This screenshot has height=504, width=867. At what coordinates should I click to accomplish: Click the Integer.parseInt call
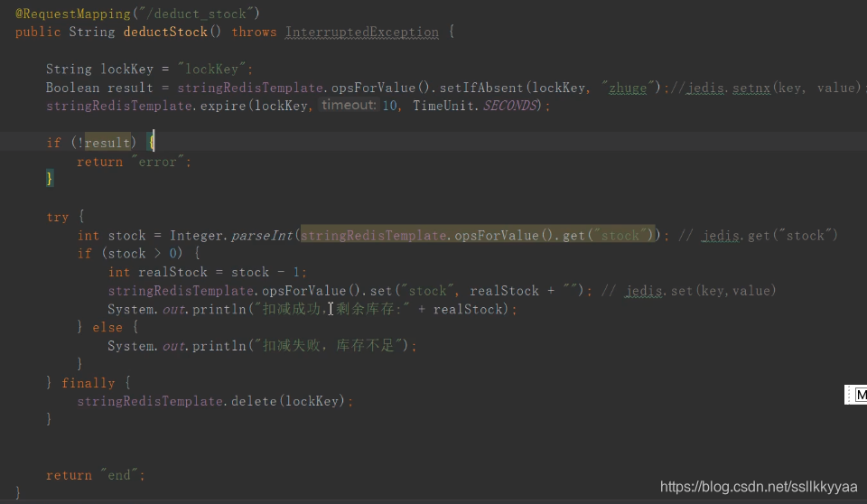pos(231,236)
